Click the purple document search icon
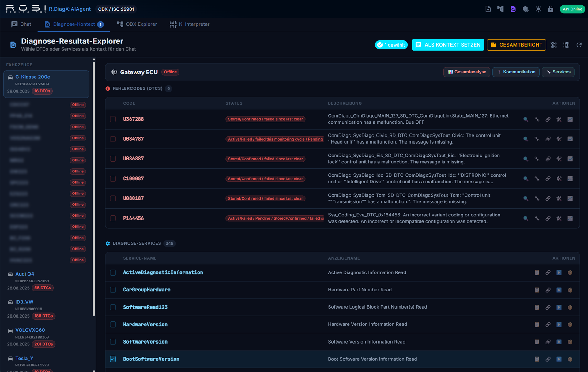588x372 pixels. tap(513, 9)
